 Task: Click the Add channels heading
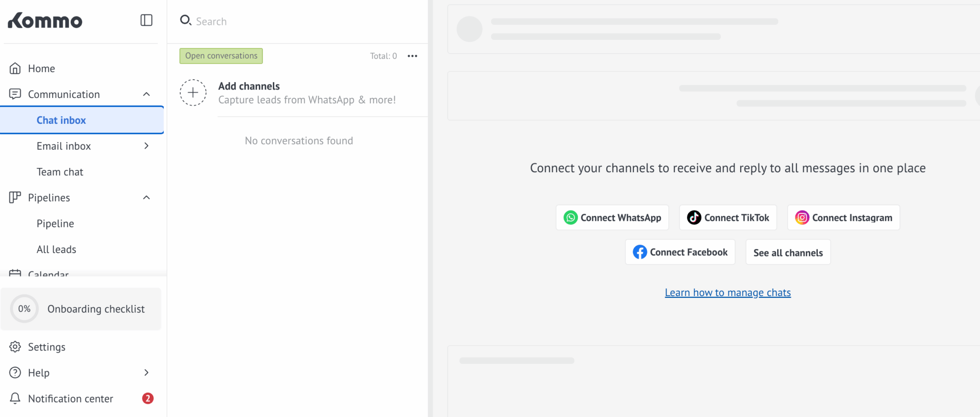pyautogui.click(x=249, y=86)
